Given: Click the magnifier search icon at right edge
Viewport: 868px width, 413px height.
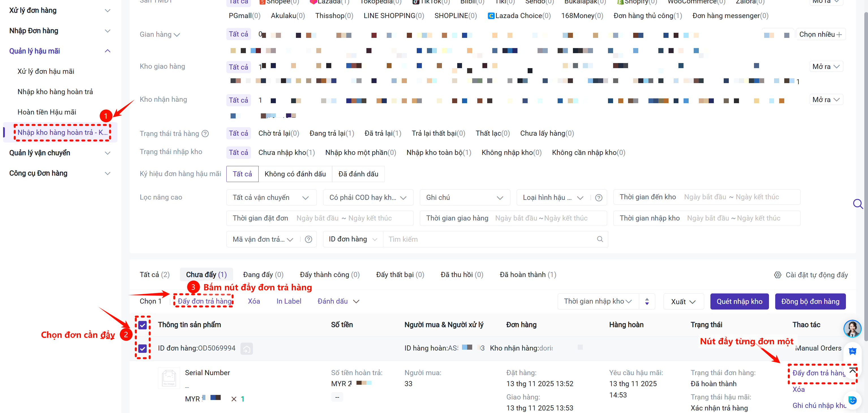Looking at the screenshot, I should [857, 204].
